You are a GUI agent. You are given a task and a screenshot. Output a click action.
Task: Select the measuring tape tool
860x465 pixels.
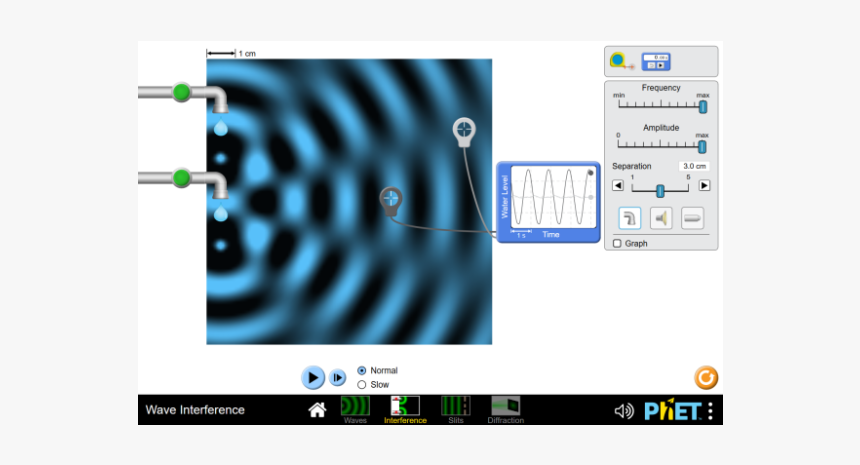621,61
